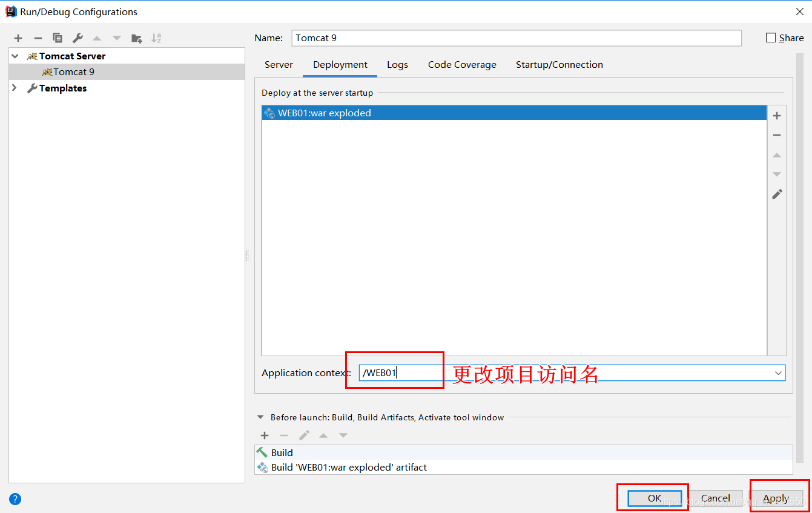Select the Tomcat Server tree label
This screenshot has width=812, height=513.
(x=73, y=56)
